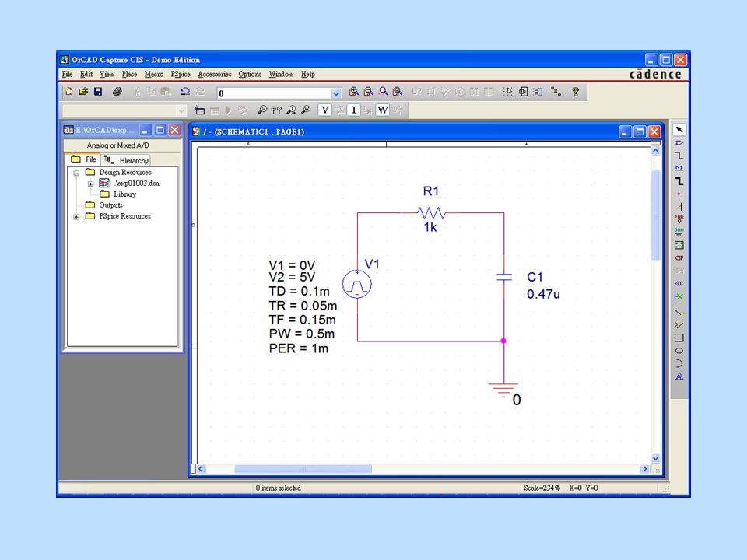Click the 0.47u capacitor value text
Screen dimensions: 747x560
click(543, 294)
